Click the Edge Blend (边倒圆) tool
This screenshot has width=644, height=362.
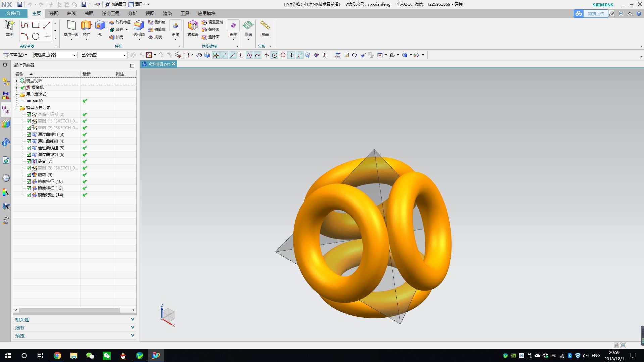click(139, 29)
